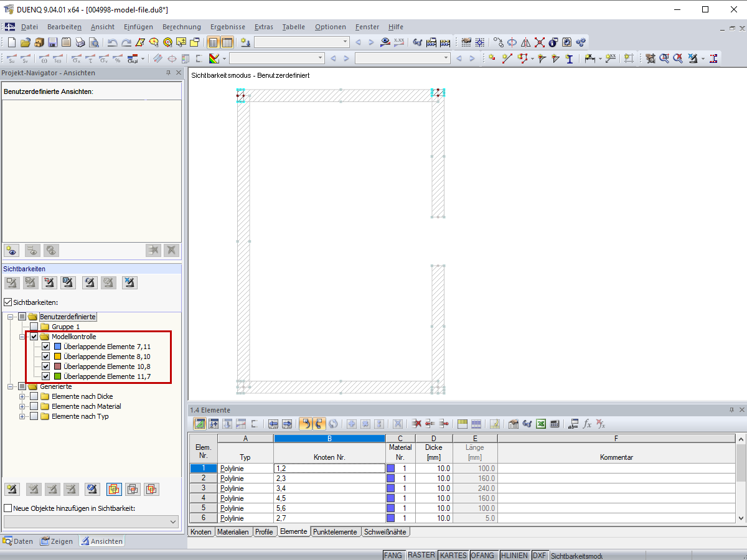
Task: Uncheck Überlappende Elemente 10,8 checkbox
Action: (45, 366)
